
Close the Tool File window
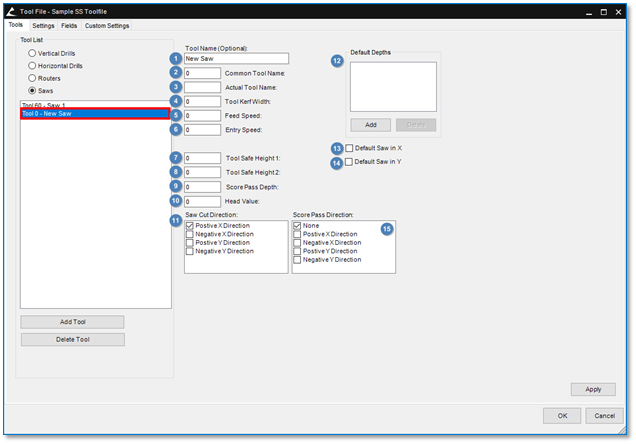click(618, 12)
